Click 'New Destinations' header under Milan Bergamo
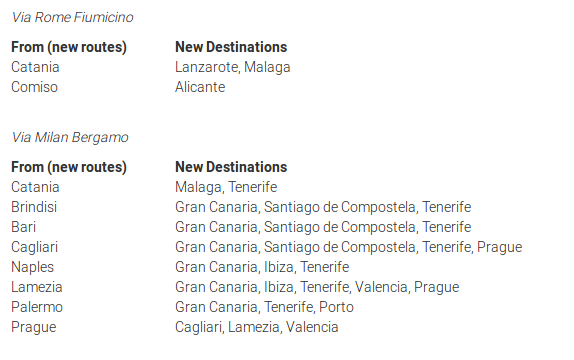 231,167
